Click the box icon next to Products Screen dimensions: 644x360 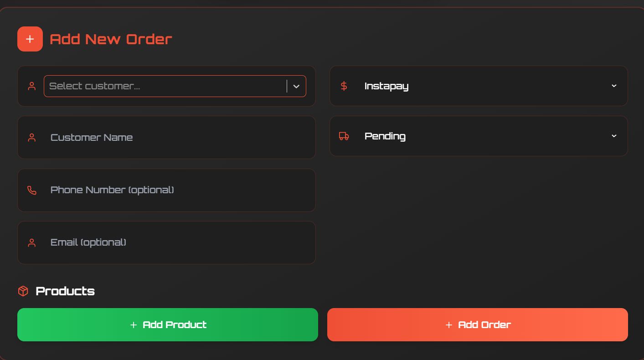click(23, 291)
